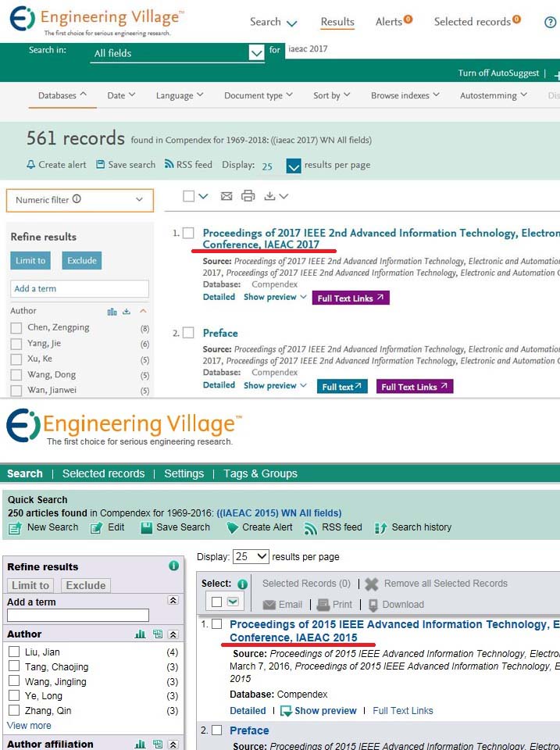The width and height of the screenshot is (560, 750).
Task: Click the Print icon in lower toolbar
Action: point(323,605)
